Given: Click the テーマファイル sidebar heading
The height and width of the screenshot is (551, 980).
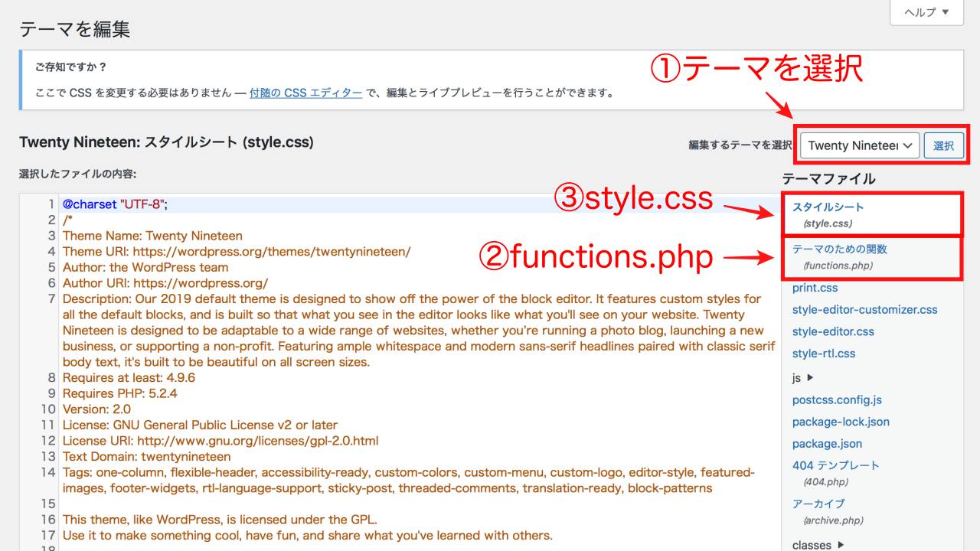Looking at the screenshot, I should coord(828,179).
